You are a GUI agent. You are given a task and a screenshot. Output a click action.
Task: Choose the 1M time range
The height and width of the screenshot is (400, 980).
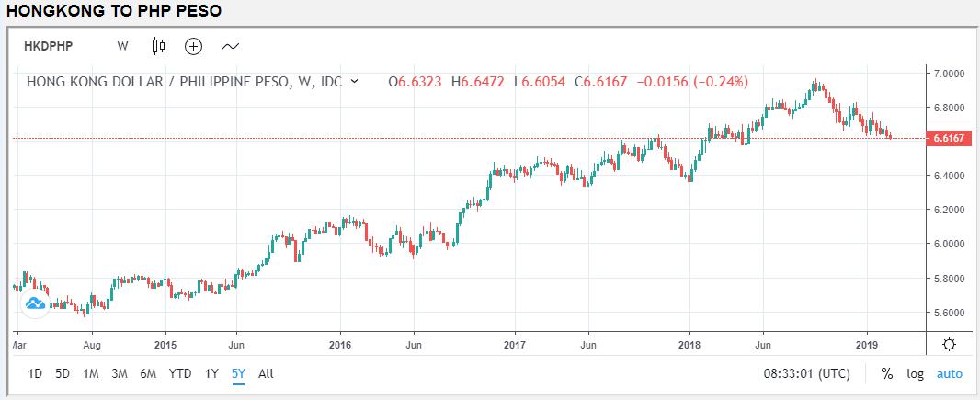tap(90, 373)
